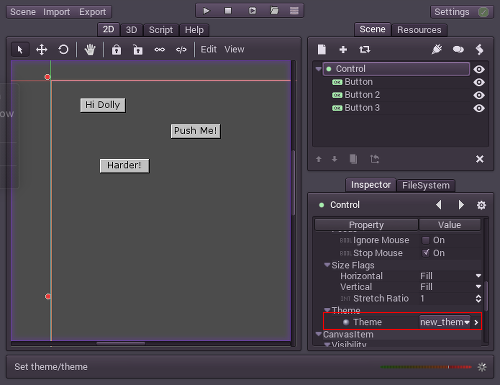
Task: Move selected node up
Action: point(319,159)
